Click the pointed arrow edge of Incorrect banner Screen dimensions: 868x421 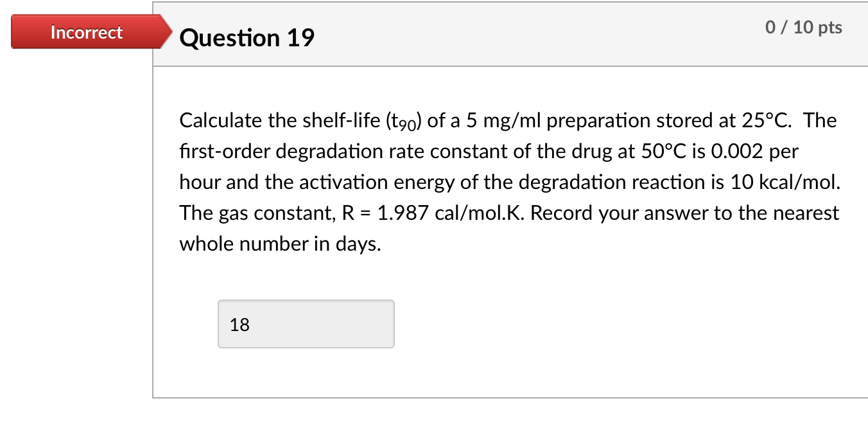tap(167, 32)
